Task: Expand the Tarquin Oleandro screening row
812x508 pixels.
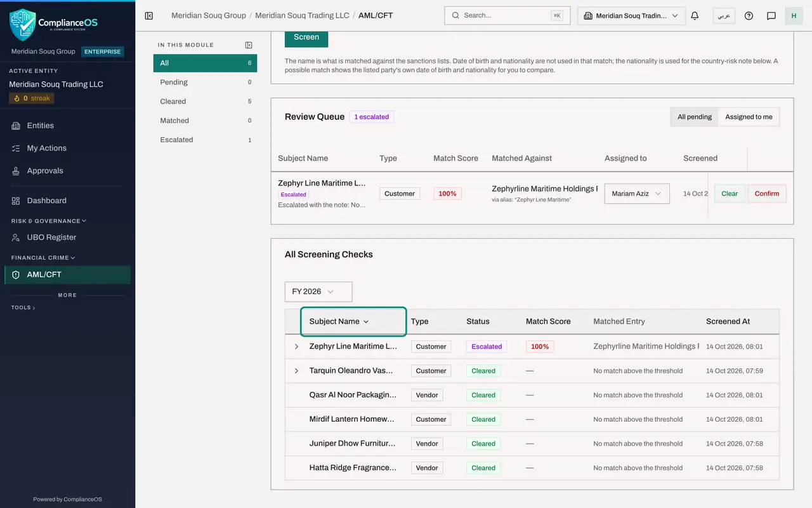Action: click(296, 371)
